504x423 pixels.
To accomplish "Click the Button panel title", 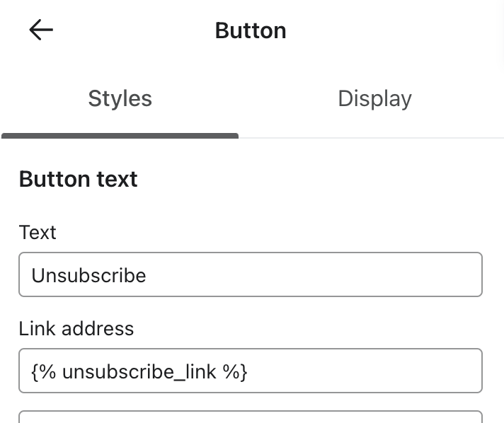I will click(251, 30).
